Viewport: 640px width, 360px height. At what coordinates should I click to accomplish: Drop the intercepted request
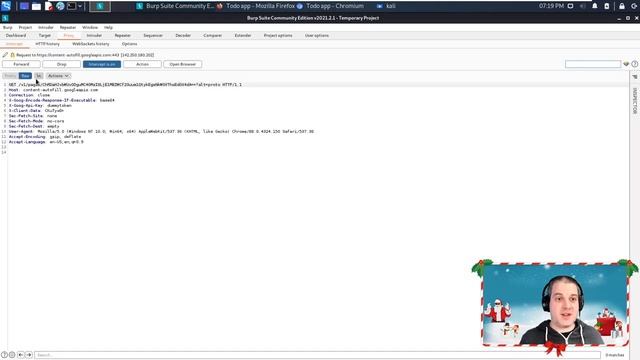(62, 64)
